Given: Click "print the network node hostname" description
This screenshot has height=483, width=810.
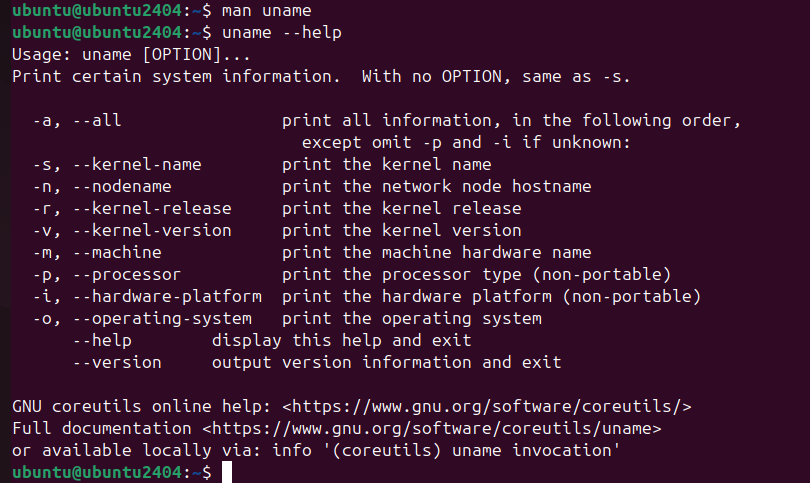Looking at the screenshot, I should tap(436, 187).
